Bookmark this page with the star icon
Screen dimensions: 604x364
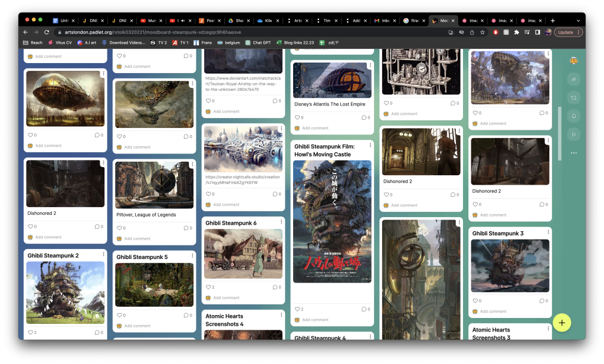click(x=482, y=32)
